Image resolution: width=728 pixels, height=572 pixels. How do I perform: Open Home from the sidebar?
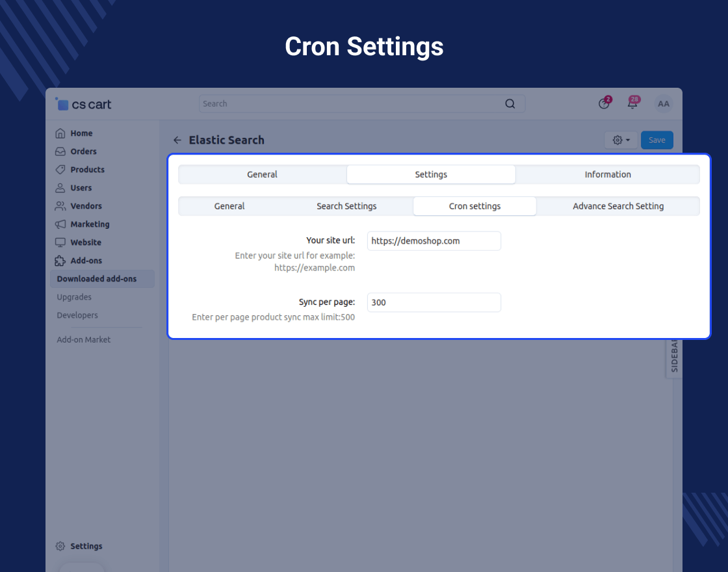point(81,133)
